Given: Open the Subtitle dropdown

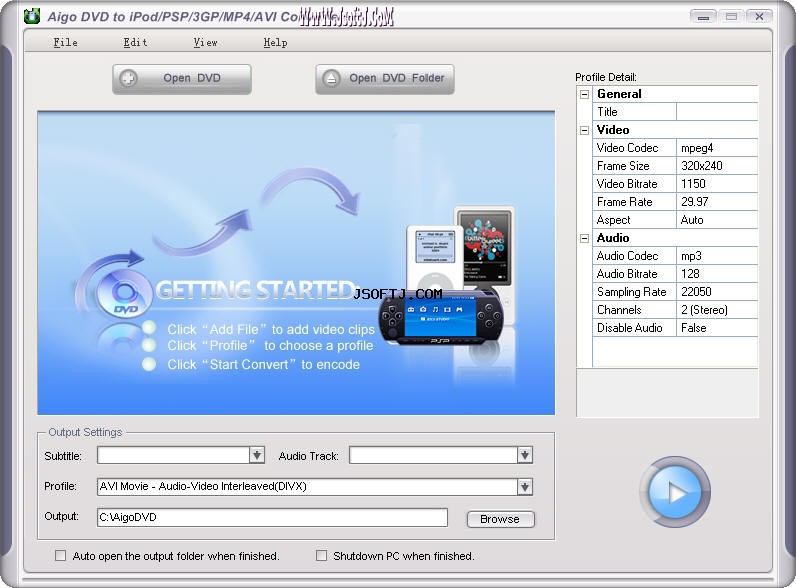Looking at the screenshot, I should click(257, 455).
